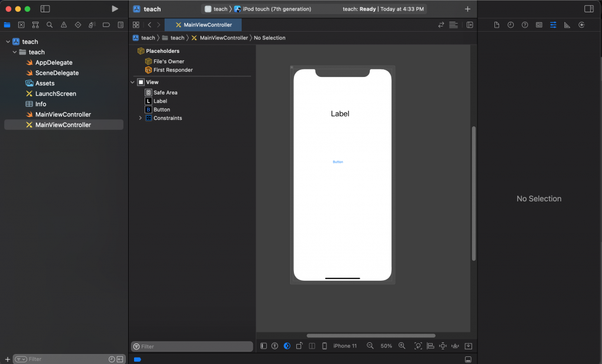The width and height of the screenshot is (602, 364).
Task: Toggle the left navigator sidebar
Action: [x=45, y=9]
